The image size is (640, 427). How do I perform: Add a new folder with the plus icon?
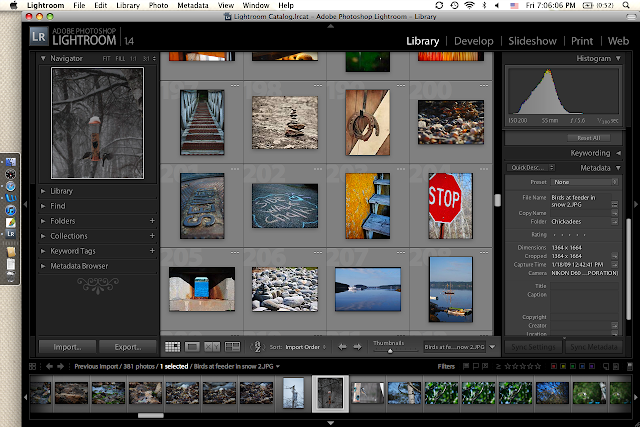(152, 220)
